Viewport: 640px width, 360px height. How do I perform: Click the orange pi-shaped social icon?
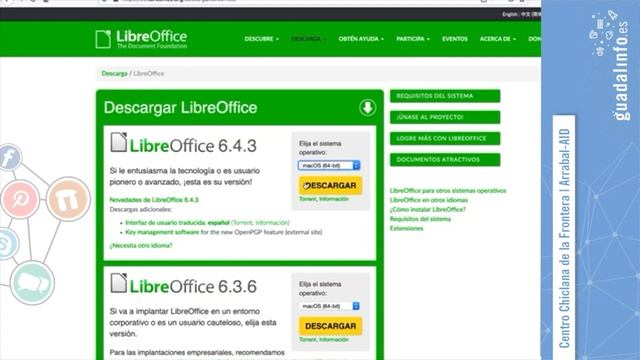[68, 199]
